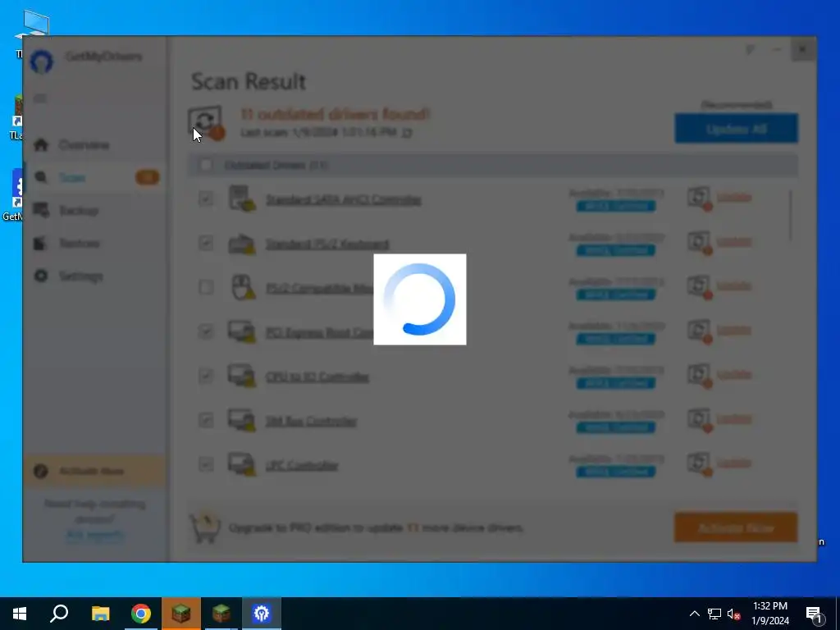This screenshot has height=630, width=840.
Task: Launch Google Chrome from the taskbar
Action: 141,614
